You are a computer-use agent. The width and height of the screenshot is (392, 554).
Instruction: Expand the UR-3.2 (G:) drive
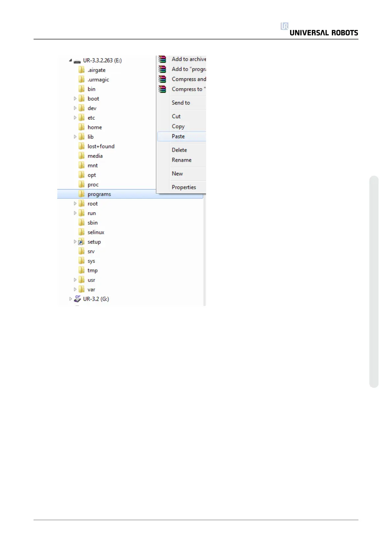coord(70,299)
